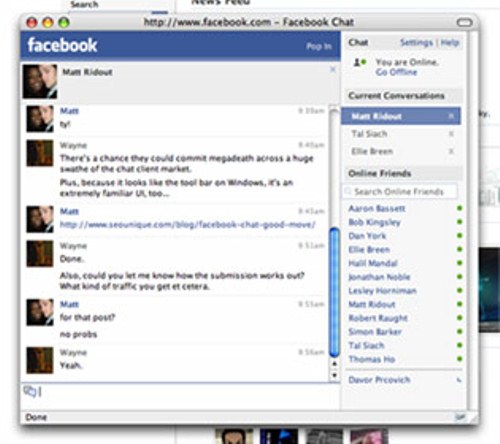The image size is (500, 444).
Task: Start chat with Lesley Horniman
Action: pyautogui.click(x=382, y=291)
